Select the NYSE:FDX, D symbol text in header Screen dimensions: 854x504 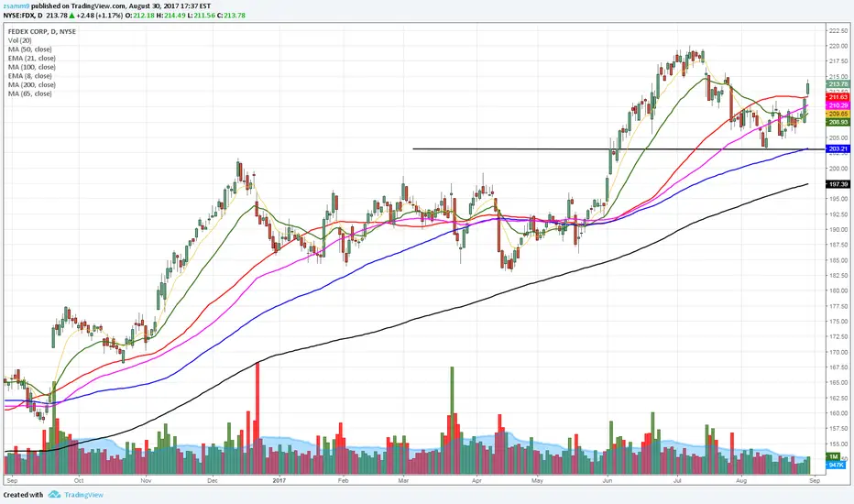pos(23,16)
